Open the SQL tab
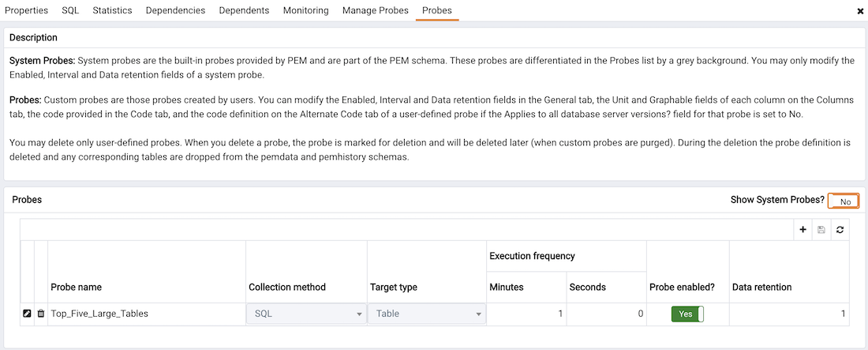868x350 pixels. point(70,10)
